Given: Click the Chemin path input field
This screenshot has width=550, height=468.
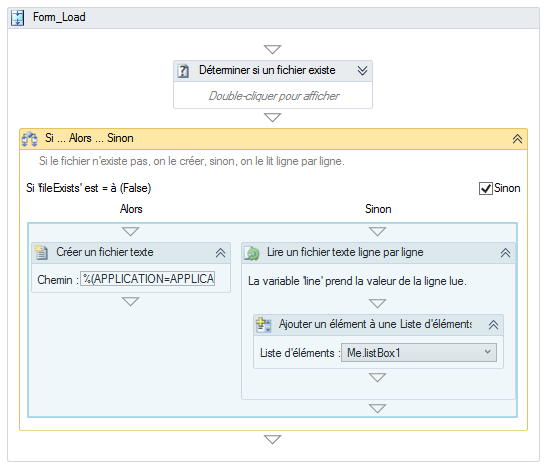Looking at the screenshot, I should (x=147, y=279).
